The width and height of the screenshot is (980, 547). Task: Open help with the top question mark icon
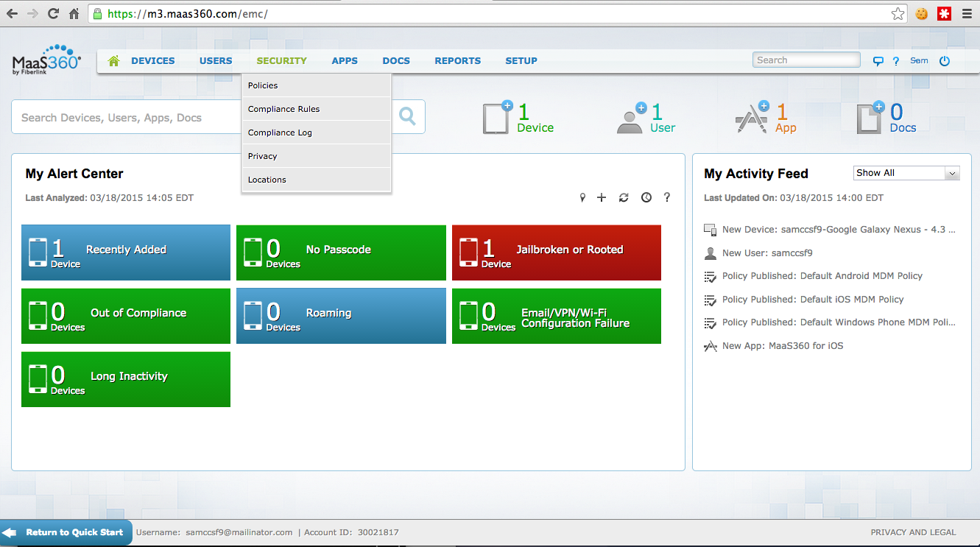896,61
